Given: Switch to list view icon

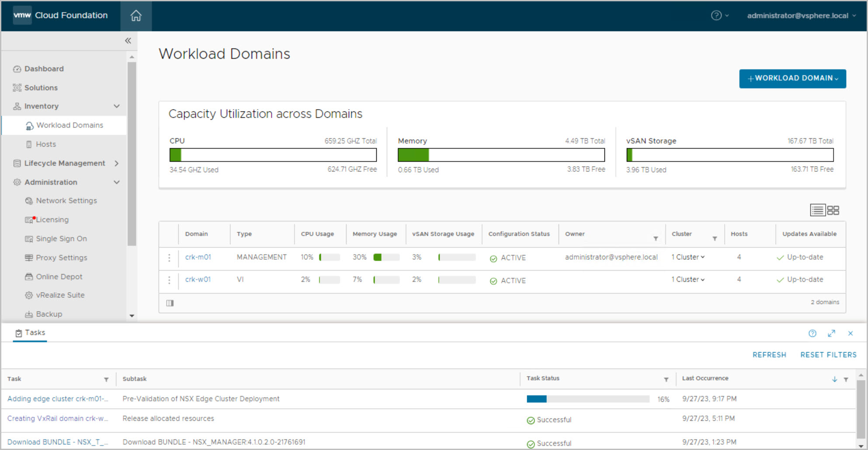Looking at the screenshot, I should tap(817, 210).
